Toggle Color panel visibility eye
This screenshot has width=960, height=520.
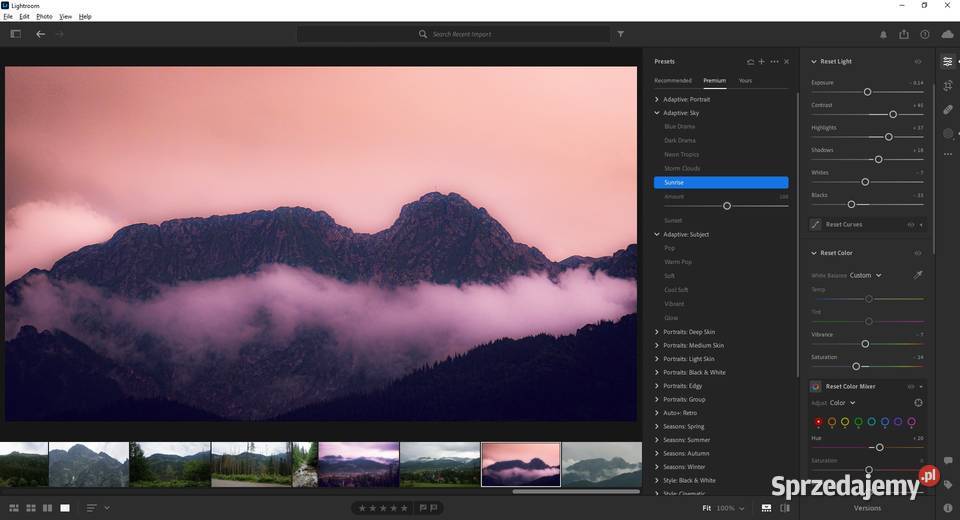point(918,253)
